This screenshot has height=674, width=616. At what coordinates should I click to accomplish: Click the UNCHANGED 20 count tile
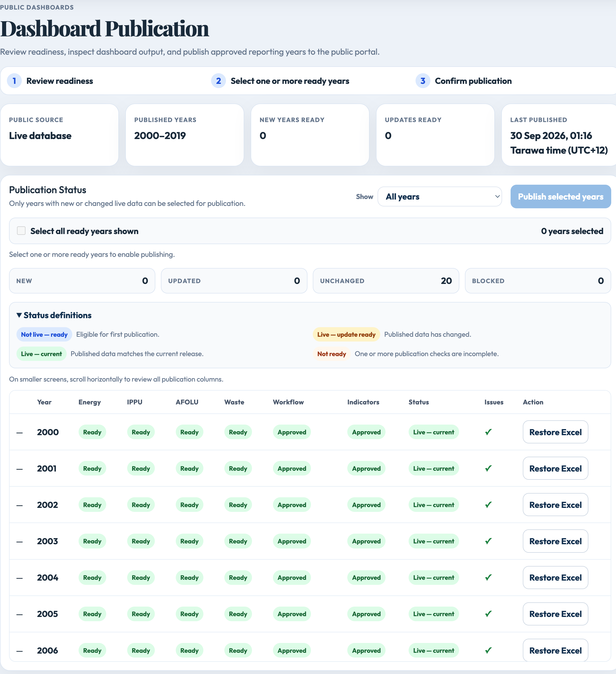click(386, 281)
